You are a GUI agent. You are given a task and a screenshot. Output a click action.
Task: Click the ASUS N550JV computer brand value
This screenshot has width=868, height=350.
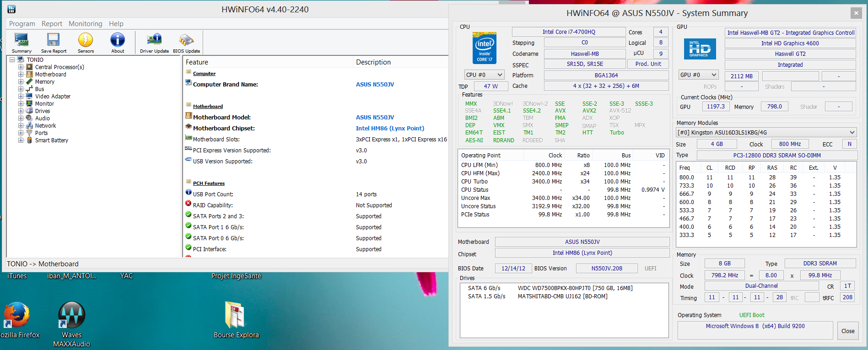[x=375, y=85]
